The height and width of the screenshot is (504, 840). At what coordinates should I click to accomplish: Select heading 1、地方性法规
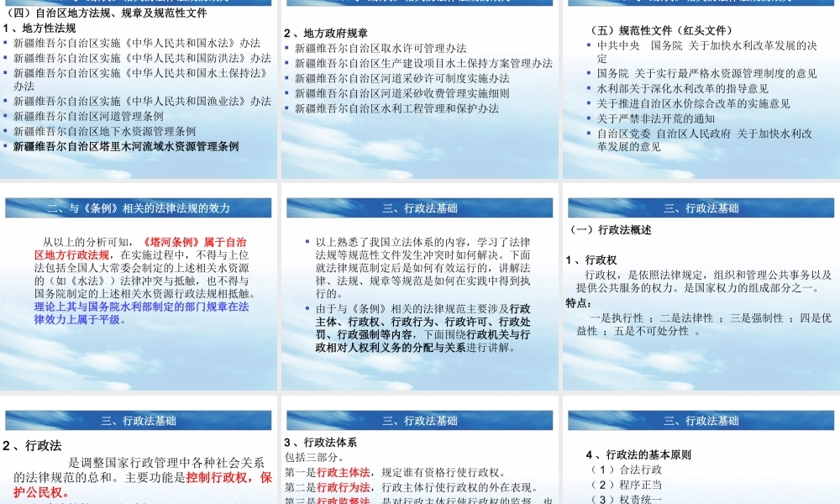coord(39,28)
